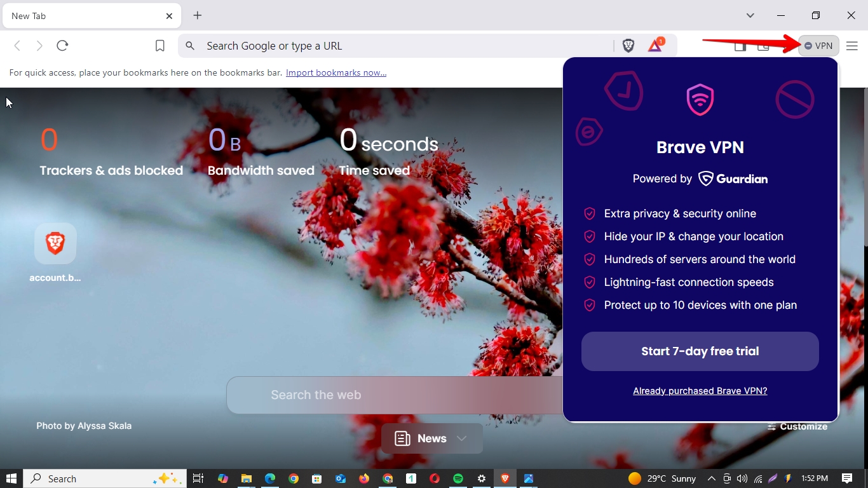Screen dimensions: 868x488
Task: Open the hamburger main menu
Action: click(x=852, y=46)
